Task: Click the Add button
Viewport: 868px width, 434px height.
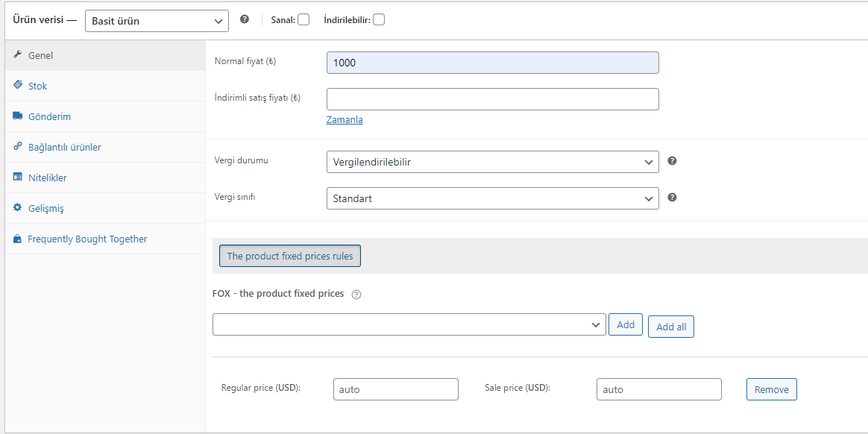Action: tap(626, 324)
